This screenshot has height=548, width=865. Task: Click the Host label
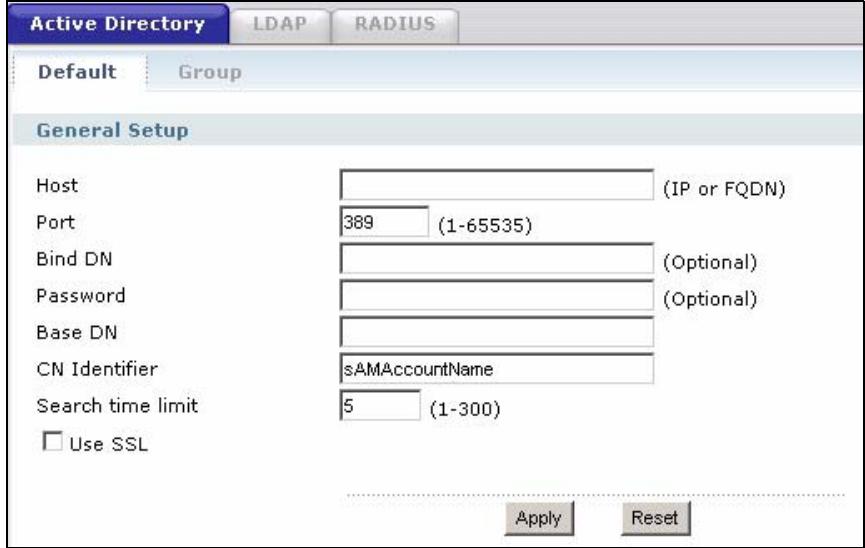[57, 185]
